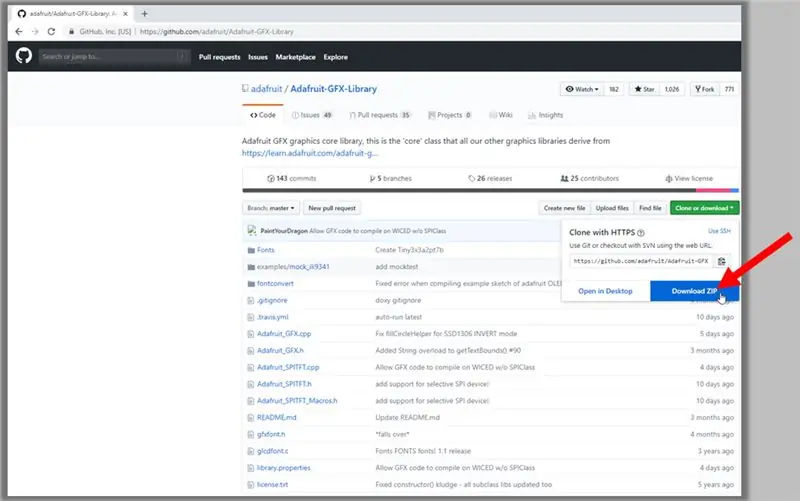View 26 releases

coord(490,179)
